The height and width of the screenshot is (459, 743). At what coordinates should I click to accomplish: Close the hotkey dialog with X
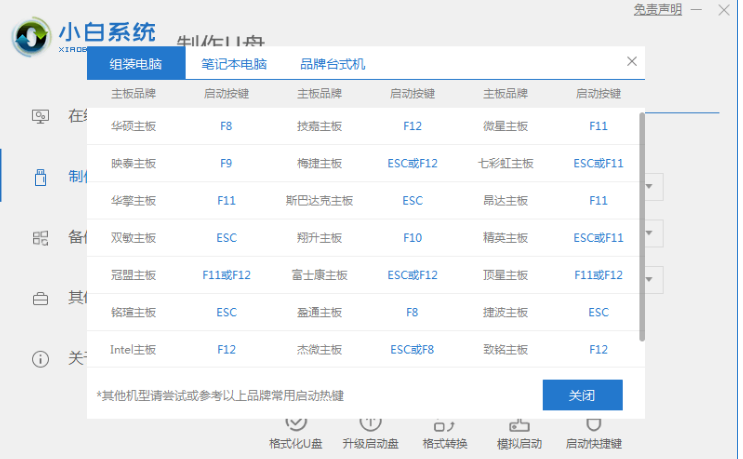tap(631, 62)
